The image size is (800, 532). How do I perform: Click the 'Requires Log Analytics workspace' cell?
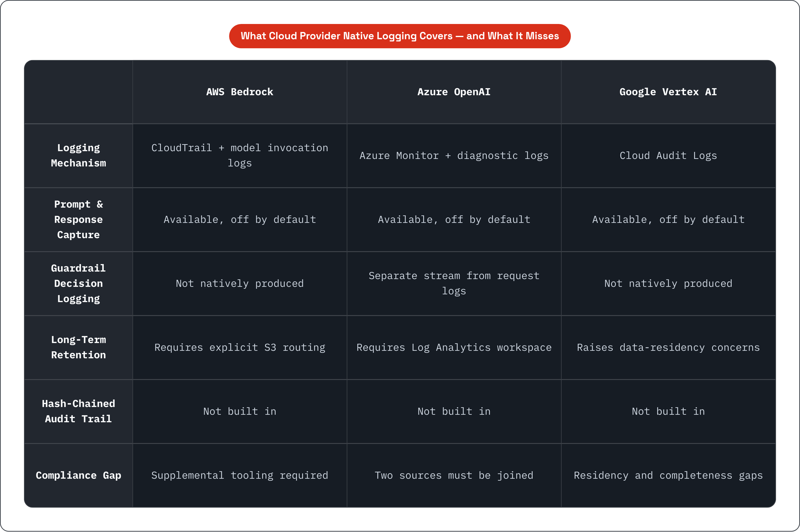pos(454,347)
